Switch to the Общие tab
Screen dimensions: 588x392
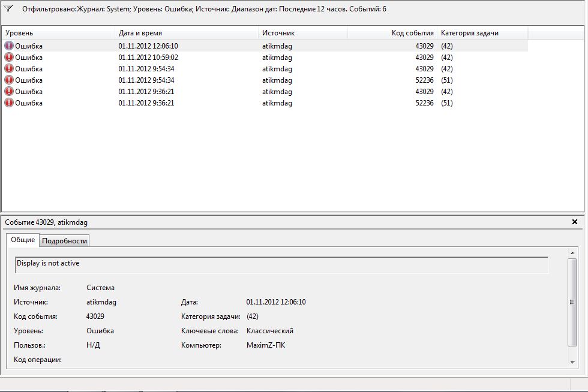click(x=23, y=240)
